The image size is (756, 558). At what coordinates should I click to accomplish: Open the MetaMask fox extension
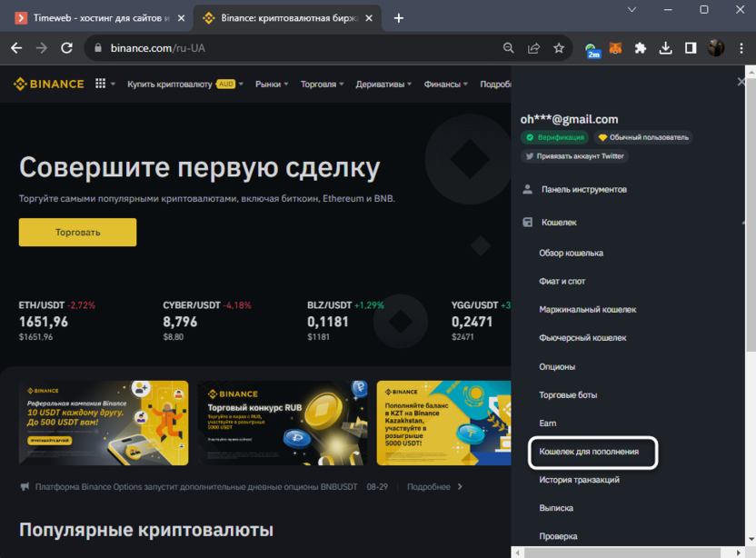(x=616, y=48)
